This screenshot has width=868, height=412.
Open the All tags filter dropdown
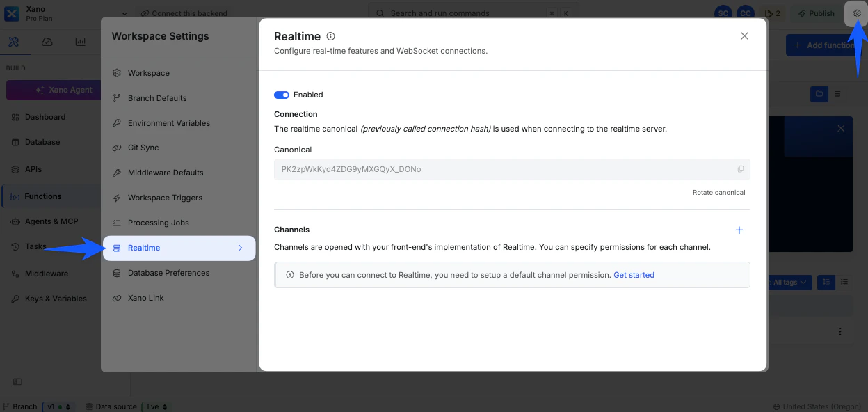tap(790, 282)
